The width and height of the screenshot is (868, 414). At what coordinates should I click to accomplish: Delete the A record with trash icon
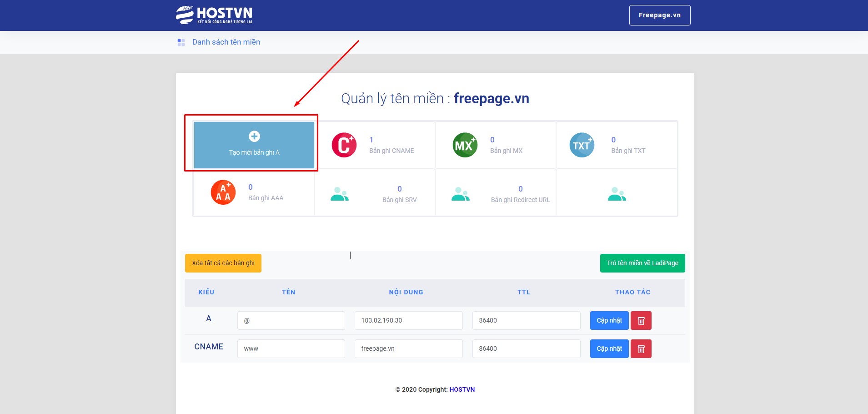641,320
